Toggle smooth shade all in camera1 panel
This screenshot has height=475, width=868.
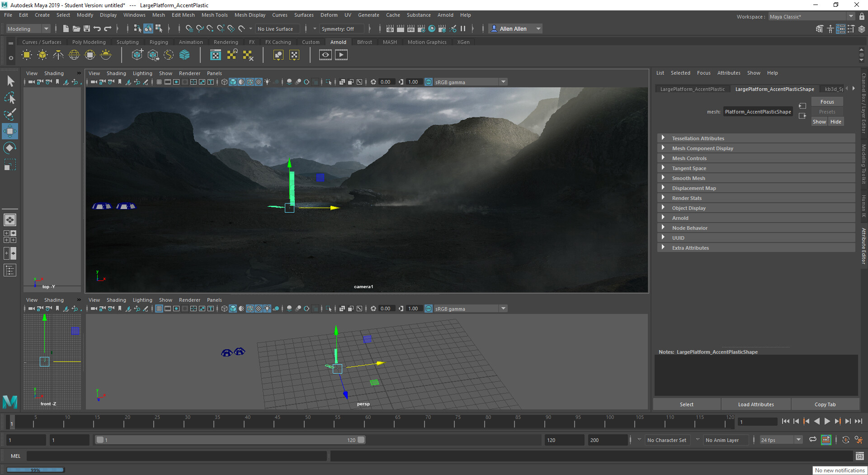click(x=233, y=82)
